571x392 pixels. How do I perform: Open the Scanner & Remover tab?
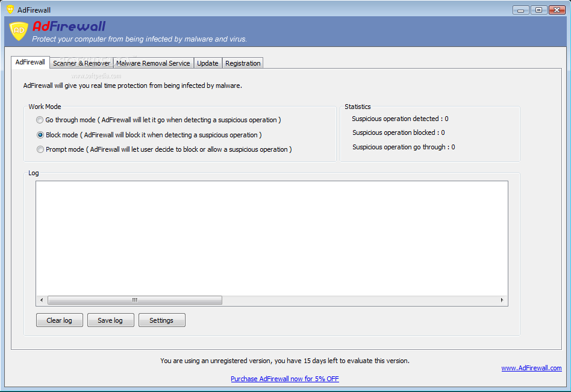tap(81, 63)
